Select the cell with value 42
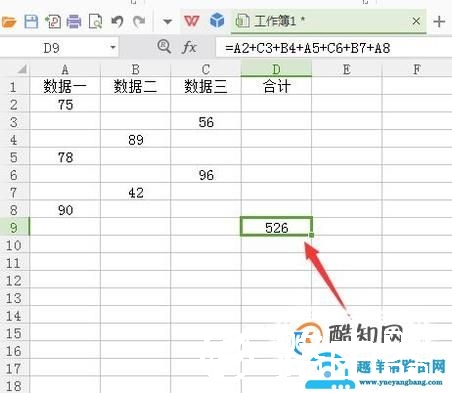Viewport: 452px width, 393px height. [x=135, y=193]
